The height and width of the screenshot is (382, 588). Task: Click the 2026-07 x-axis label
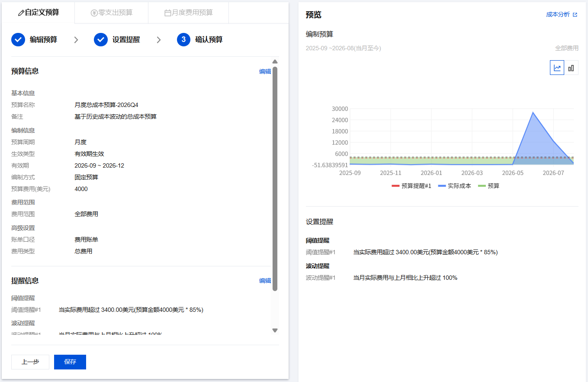pos(553,173)
